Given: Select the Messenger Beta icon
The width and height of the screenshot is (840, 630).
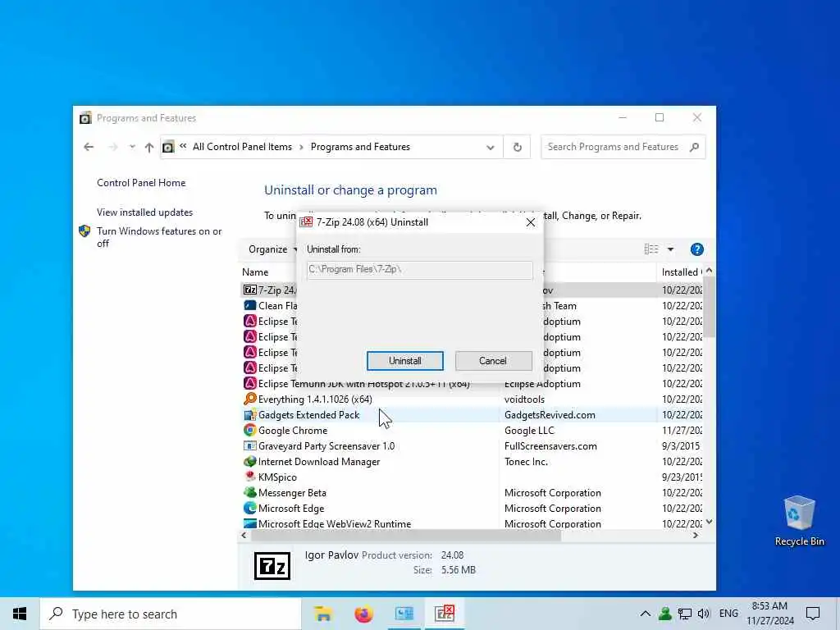Looking at the screenshot, I should click(249, 492).
